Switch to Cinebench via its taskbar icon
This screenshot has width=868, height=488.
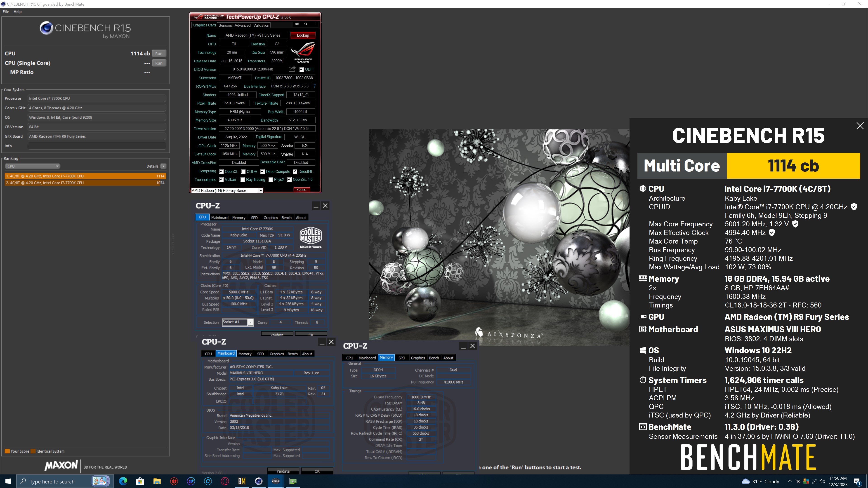[259, 481]
